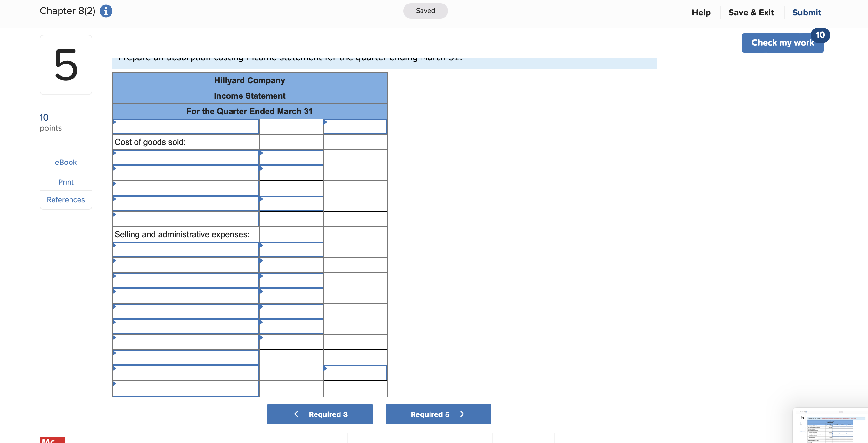Click the McGraw Hill logo at bottom
The width and height of the screenshot is (868, 443).
[x=52, y=439]
